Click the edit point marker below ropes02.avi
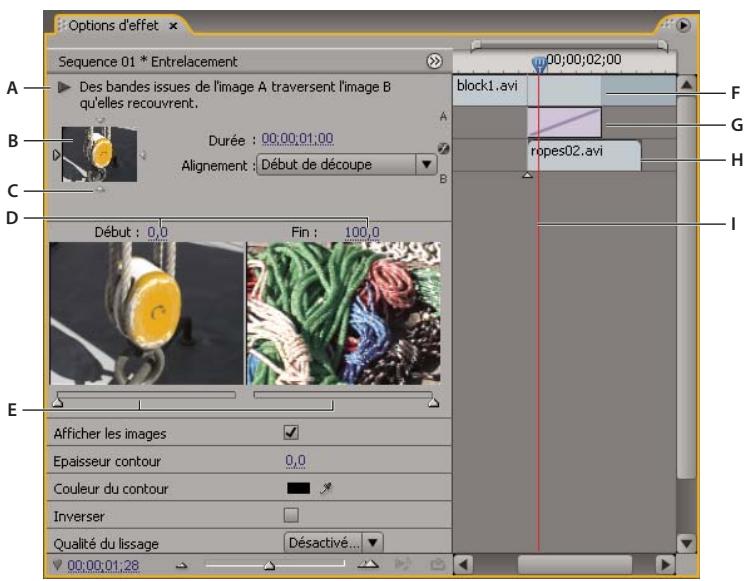Viewport: 745px width, 581px height. coord(527,175)
